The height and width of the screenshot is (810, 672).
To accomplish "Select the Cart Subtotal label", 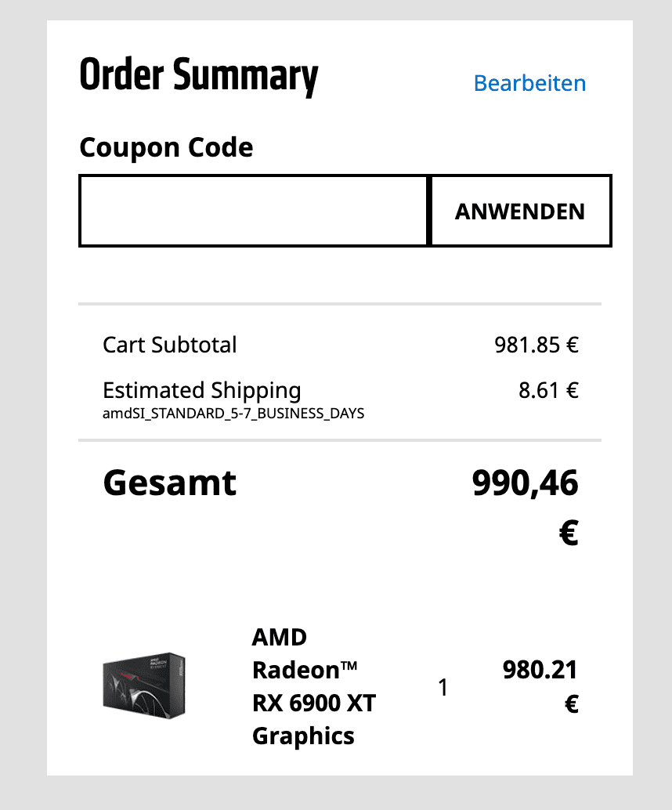I will pos(169,345).
